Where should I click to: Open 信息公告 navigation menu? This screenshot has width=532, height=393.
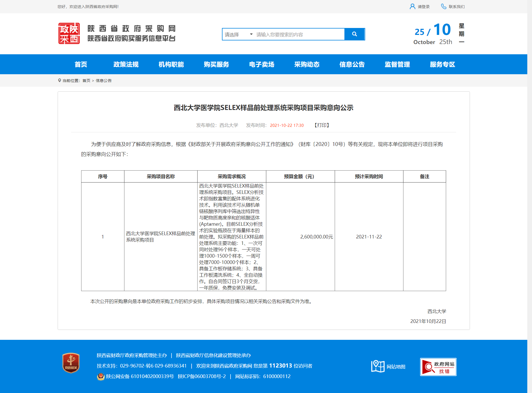coord(352,64)
